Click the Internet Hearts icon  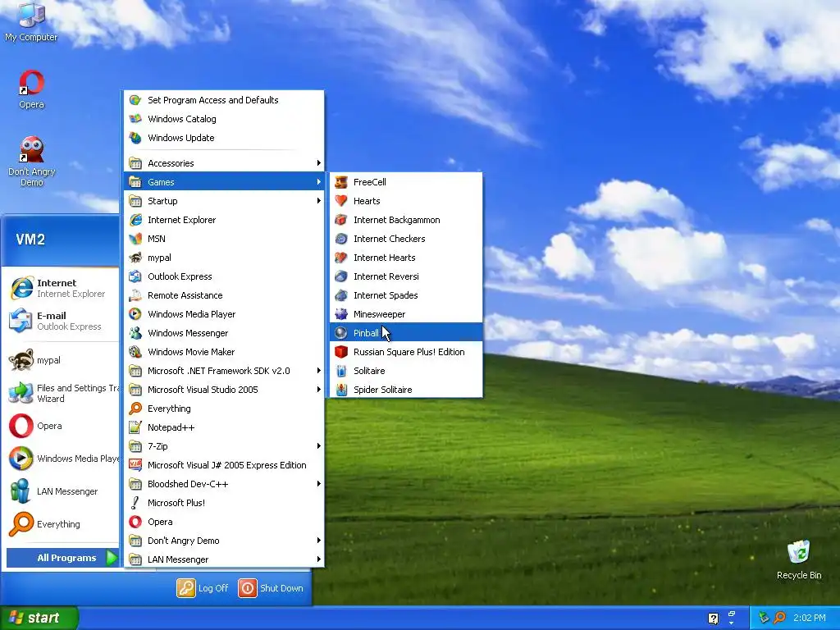tap(340, 258)
